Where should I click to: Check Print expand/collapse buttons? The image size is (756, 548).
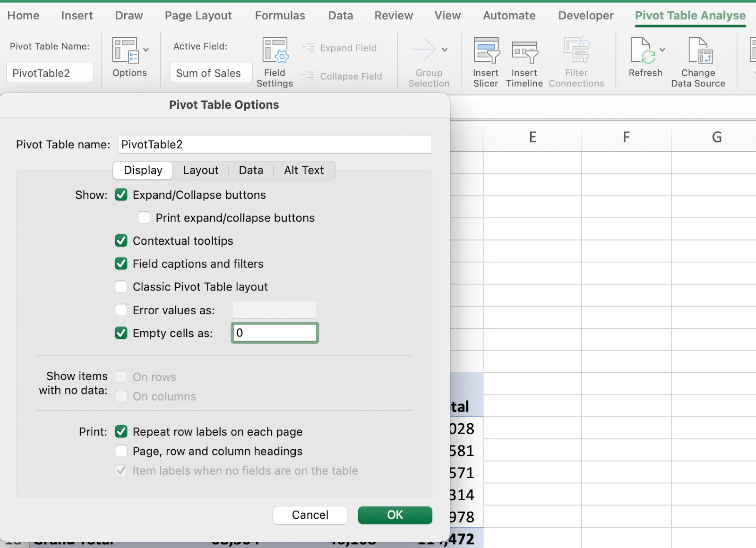144,217
